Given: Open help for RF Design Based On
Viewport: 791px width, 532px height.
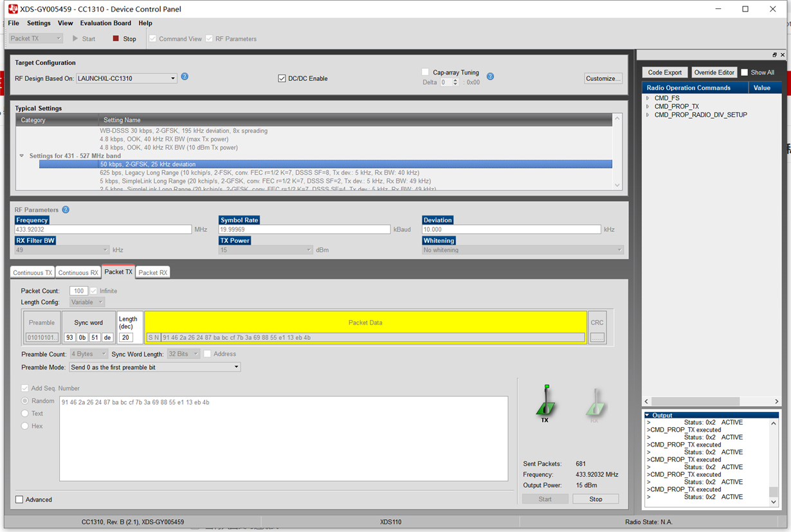Looking at the screenshot, I should tap(185, 76).
